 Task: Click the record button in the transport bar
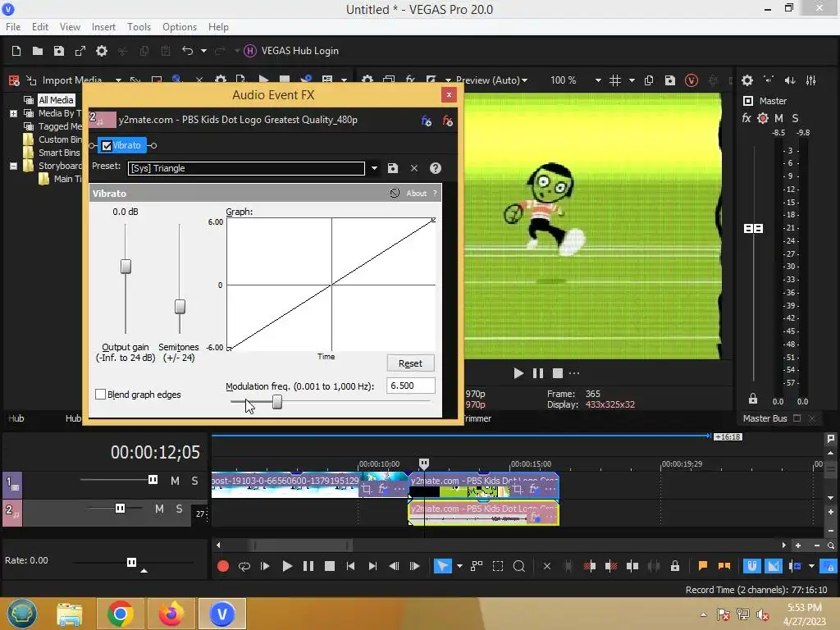(x=223, y=566)
